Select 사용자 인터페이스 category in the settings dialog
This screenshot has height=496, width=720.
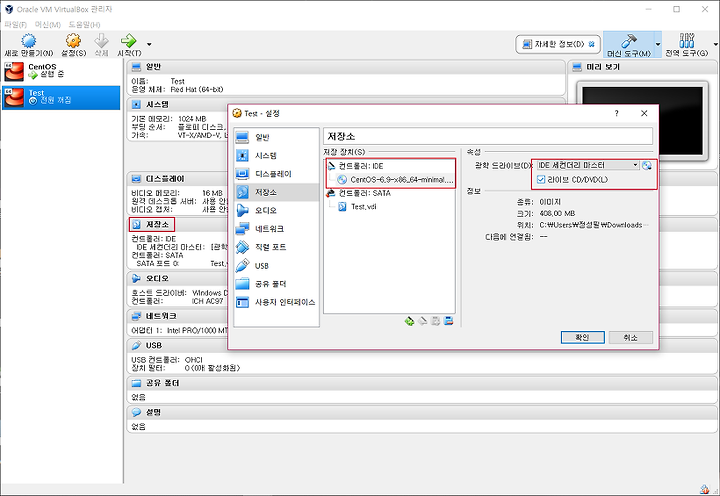click(x=276, y=303)
